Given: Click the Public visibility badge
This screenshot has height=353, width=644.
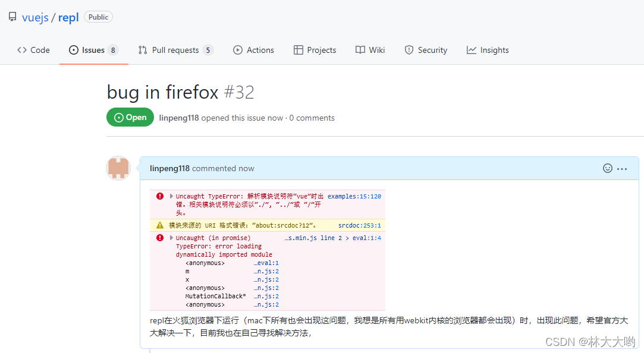Looking at the screenshot, I should coord(98,17).
